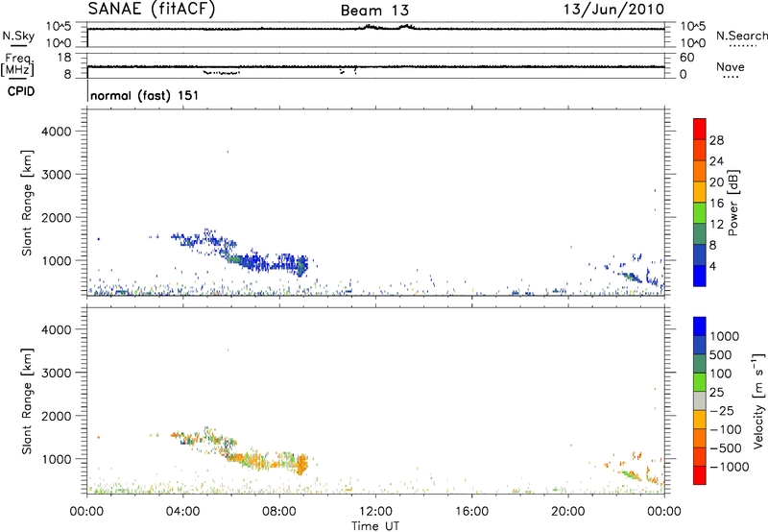Click the Power colorbar segment between 24 and 28

click(x=700, y=150)
